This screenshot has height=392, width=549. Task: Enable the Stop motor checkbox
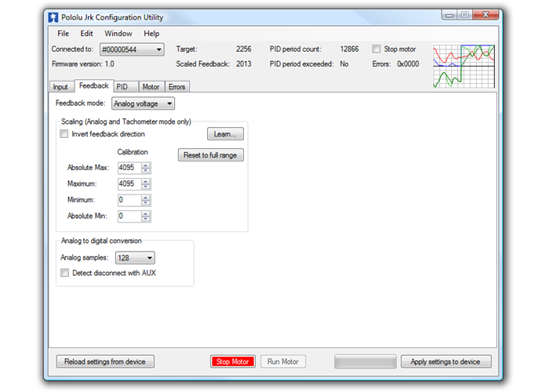tap(376, 49)
